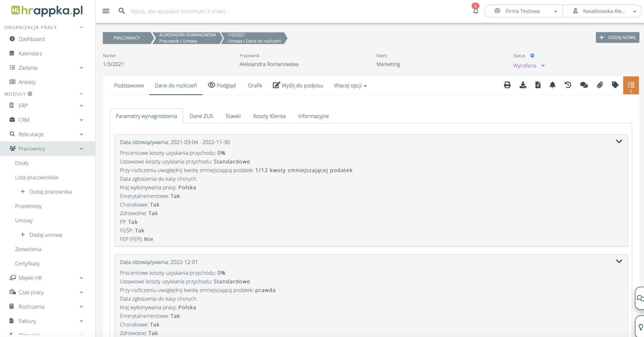Click the DODAJ NOWĄ button

(617, 37)
